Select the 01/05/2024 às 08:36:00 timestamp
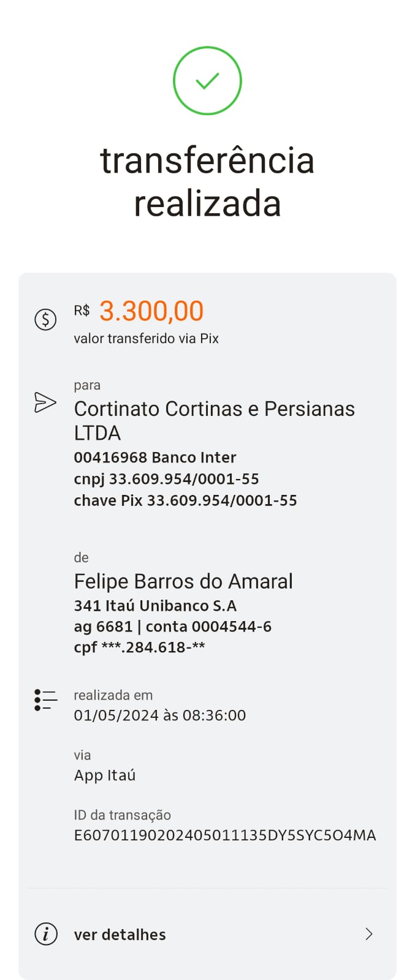 pyautogui.click(x=160, y=715)
